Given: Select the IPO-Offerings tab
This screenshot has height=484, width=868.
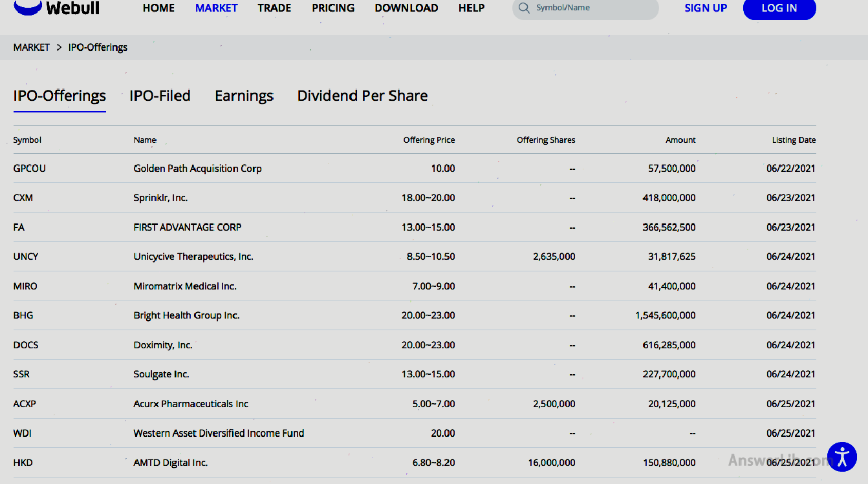Looking at the screenshot, I should [x=60, y=96].
